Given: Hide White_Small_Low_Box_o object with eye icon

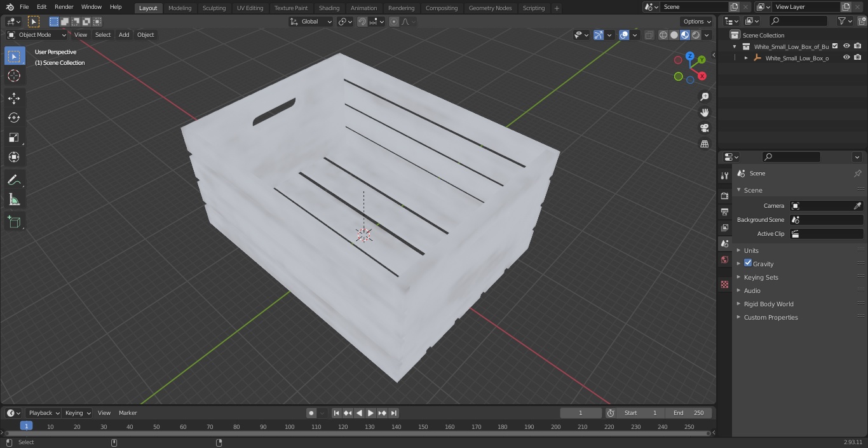Looking at the screenshot, I should [846, 58].
